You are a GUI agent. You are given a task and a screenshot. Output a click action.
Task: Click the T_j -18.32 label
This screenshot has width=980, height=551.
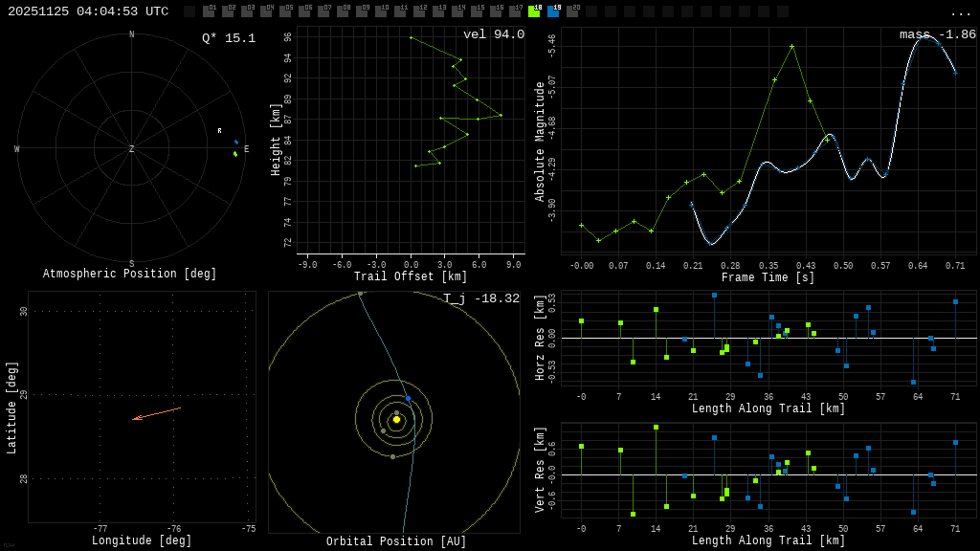click(480, 298)
